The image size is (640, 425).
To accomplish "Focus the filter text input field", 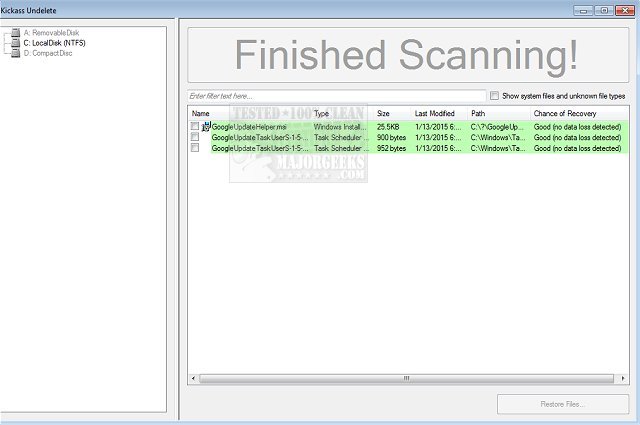I will 337,96.
